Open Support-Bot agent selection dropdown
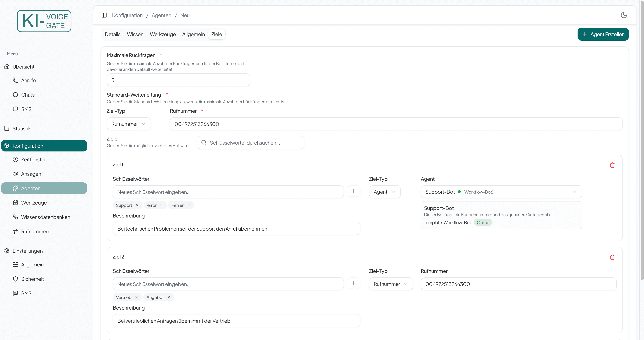Screen dimensions: 644x340 click(x=501, y=192)
